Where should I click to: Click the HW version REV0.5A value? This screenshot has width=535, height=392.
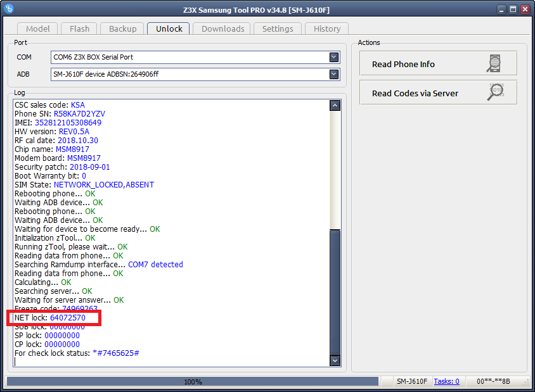(74, 132)
